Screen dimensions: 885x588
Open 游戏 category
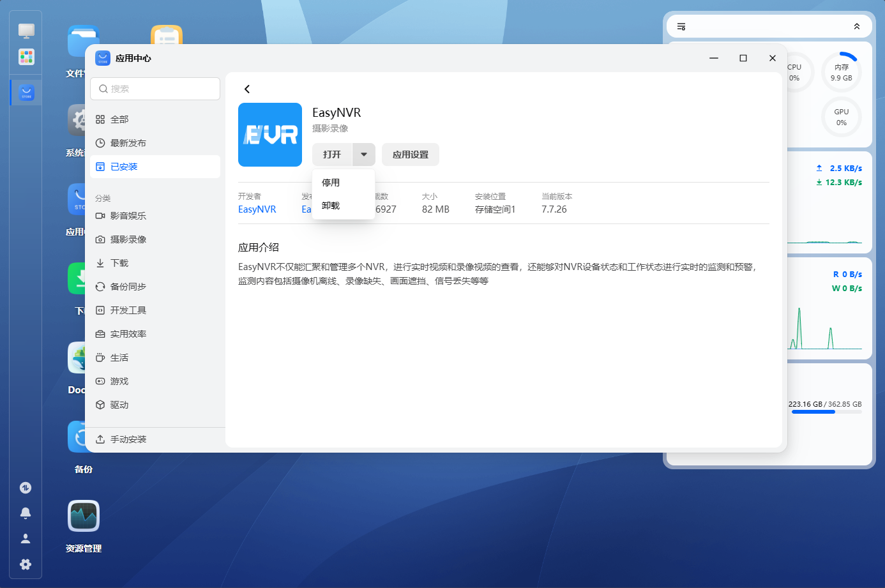[155, 381]
